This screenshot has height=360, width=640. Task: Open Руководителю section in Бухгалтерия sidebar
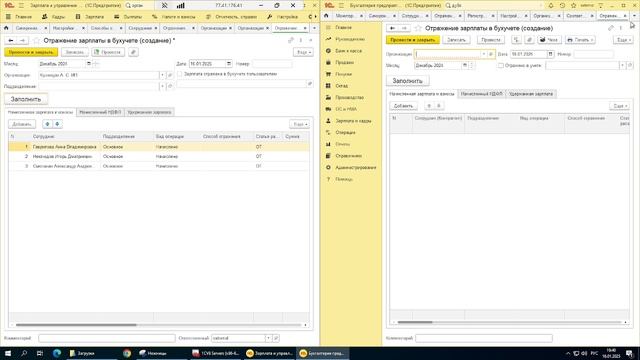(349, 39)
